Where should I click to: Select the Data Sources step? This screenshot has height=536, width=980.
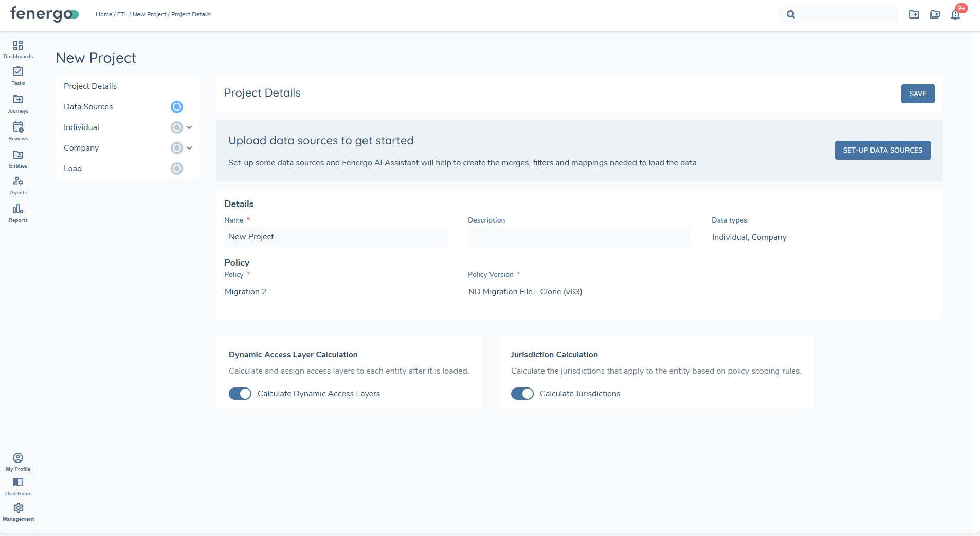(88, 107)
